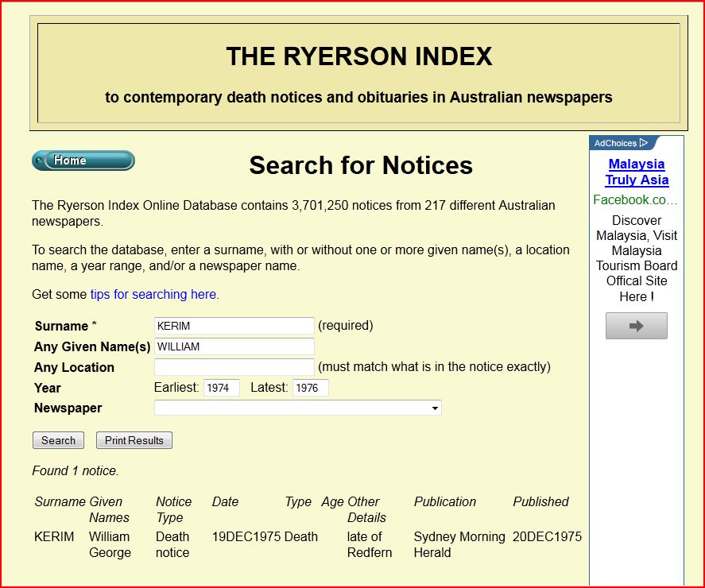705x588 pixels.
Task: Focus the Surname input field
Action: click(234, 326)
